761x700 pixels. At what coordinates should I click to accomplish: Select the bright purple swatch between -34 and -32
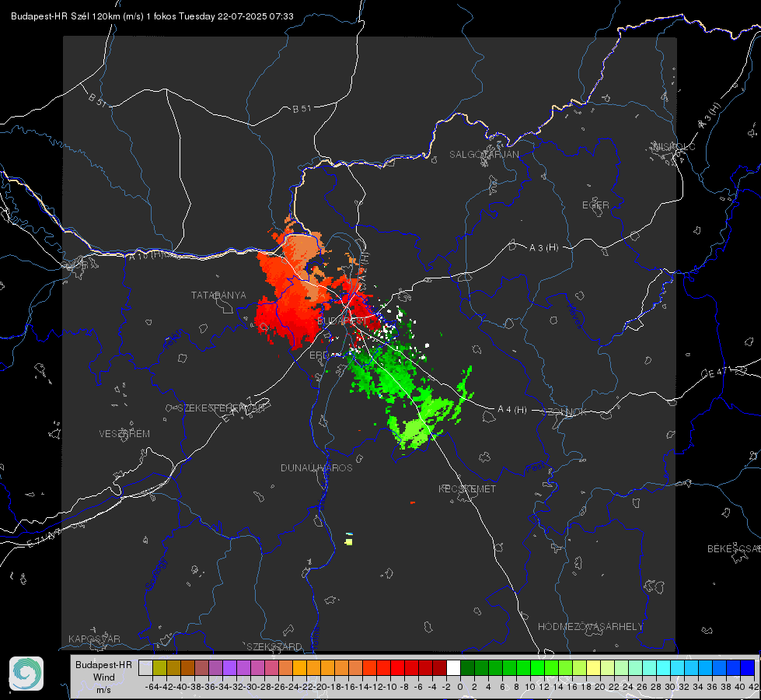pyautogui.click(x=229, y=667)
